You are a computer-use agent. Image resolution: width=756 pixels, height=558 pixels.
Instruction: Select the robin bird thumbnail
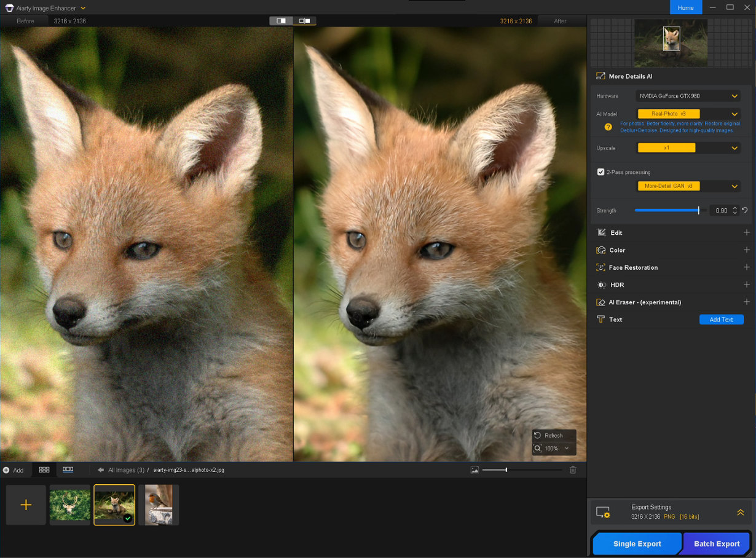pos(159,505)
